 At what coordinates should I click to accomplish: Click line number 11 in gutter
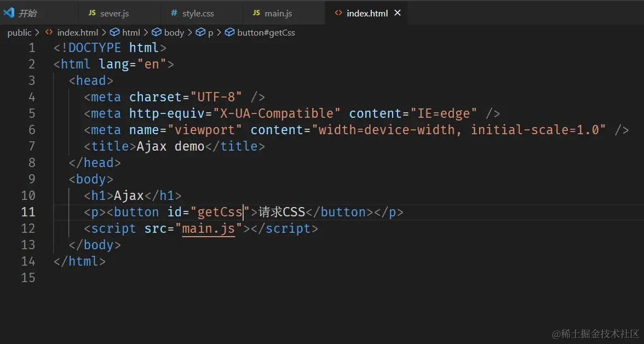(28, 212)
